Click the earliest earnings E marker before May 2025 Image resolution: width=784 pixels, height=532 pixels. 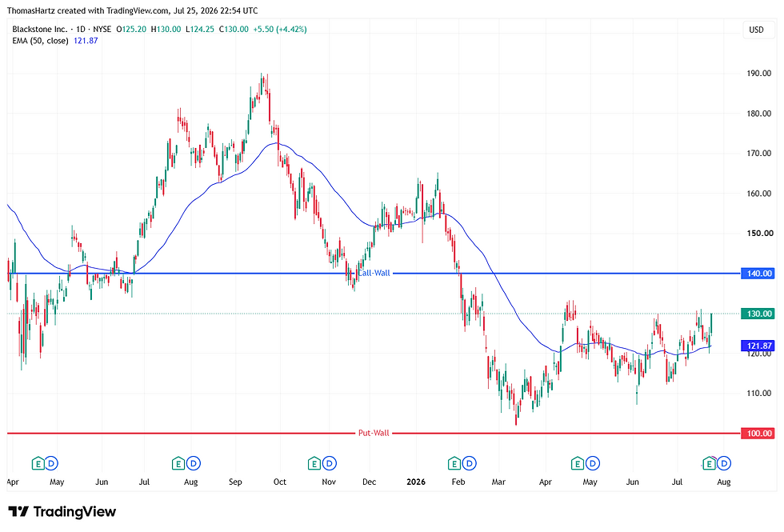(38, 463)
